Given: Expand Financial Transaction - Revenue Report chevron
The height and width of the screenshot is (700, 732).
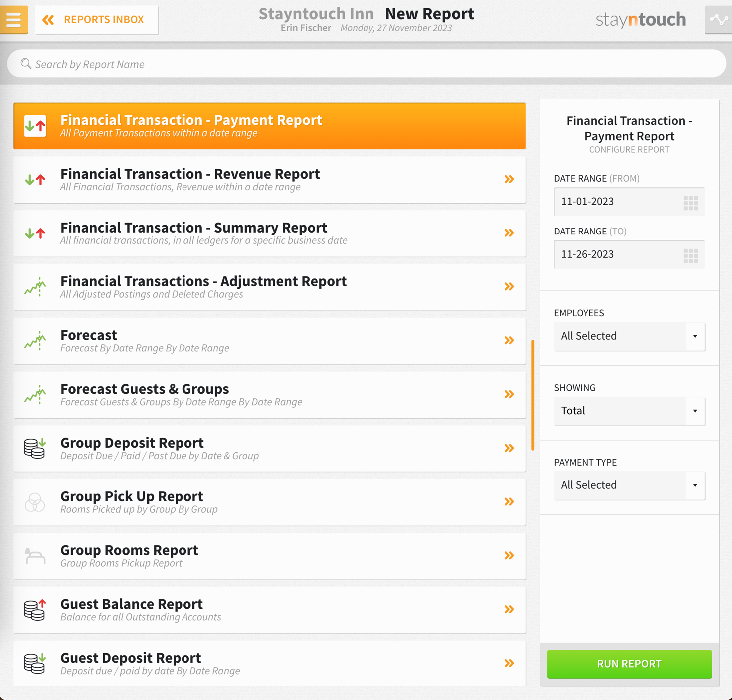Looking at the screenshot, I should [x=509, y=179].
